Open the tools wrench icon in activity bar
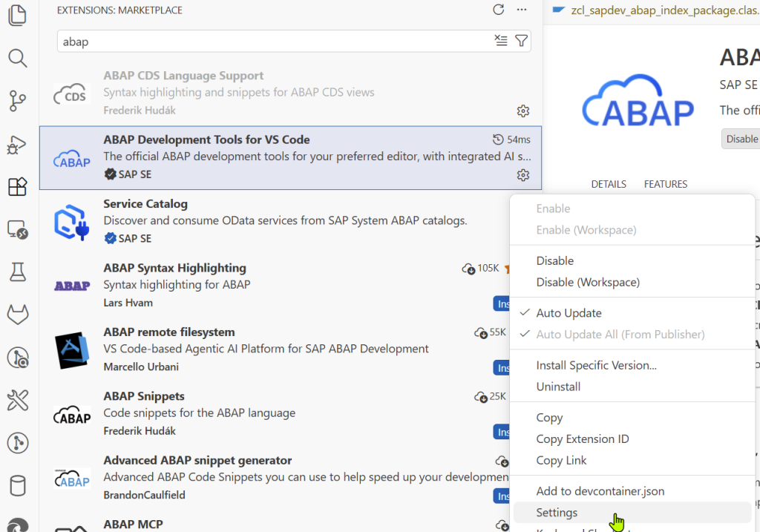760x532 pixels. pos(18,400)
